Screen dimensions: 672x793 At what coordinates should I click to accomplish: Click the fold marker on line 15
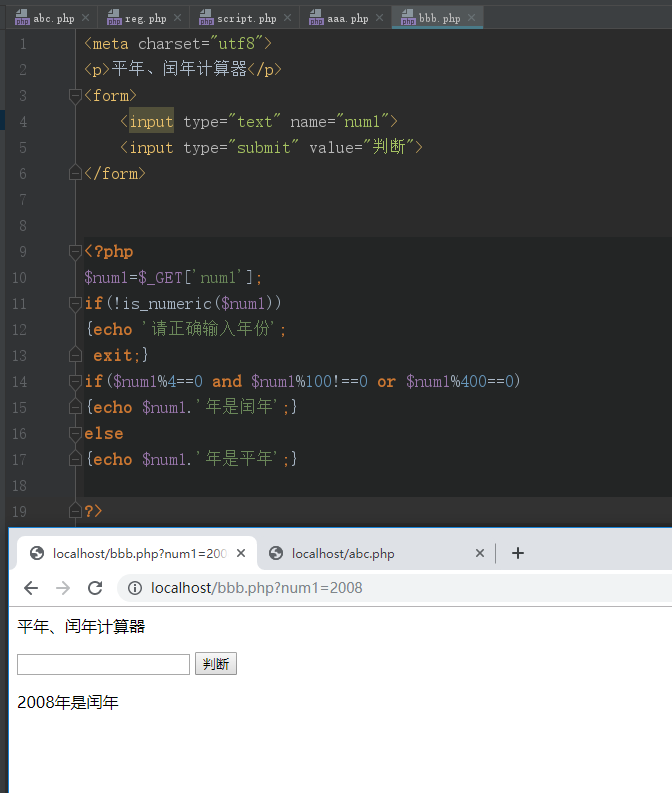(75, 407)
